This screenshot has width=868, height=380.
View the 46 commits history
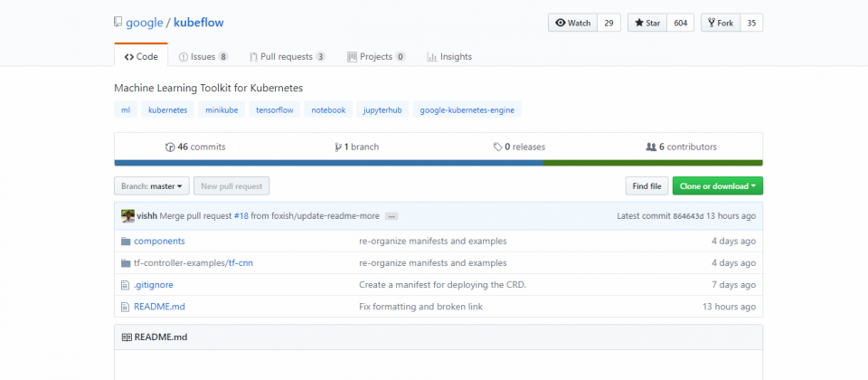point(195,147)
